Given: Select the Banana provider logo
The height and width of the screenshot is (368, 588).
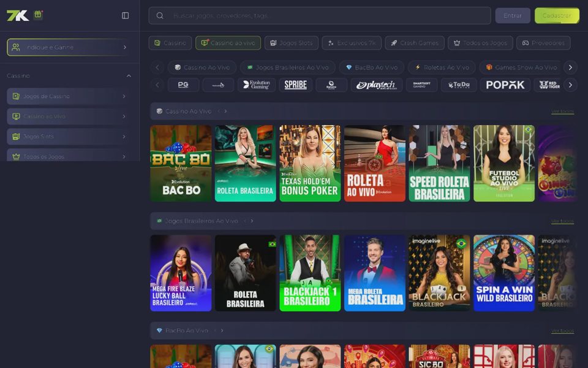Looking at the screenshot, I should coord(331,85).
